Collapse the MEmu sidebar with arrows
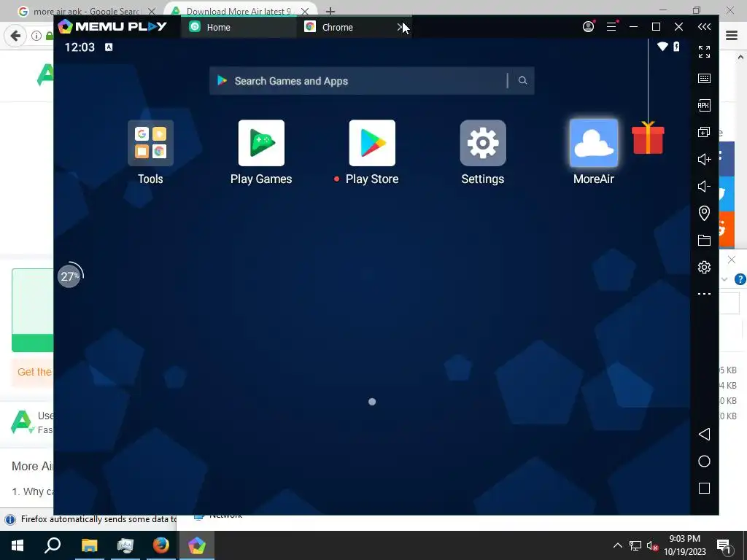 coord(704,27)
